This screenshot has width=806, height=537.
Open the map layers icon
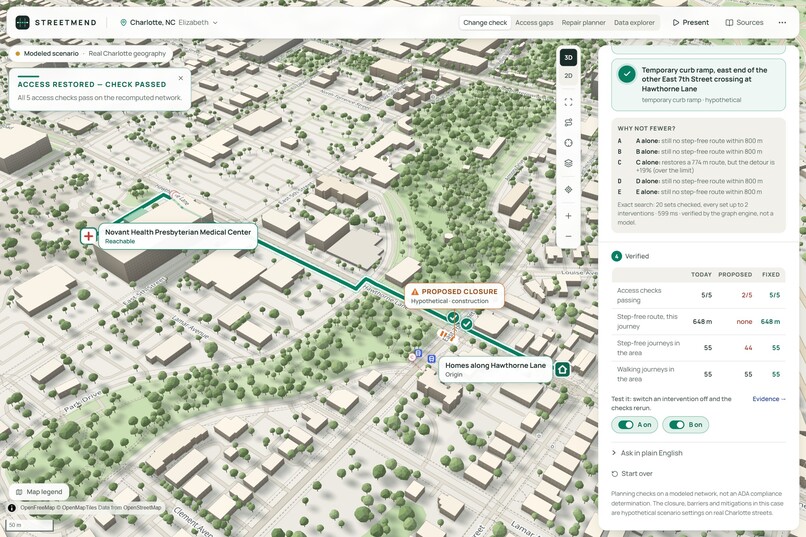(568, 163)
